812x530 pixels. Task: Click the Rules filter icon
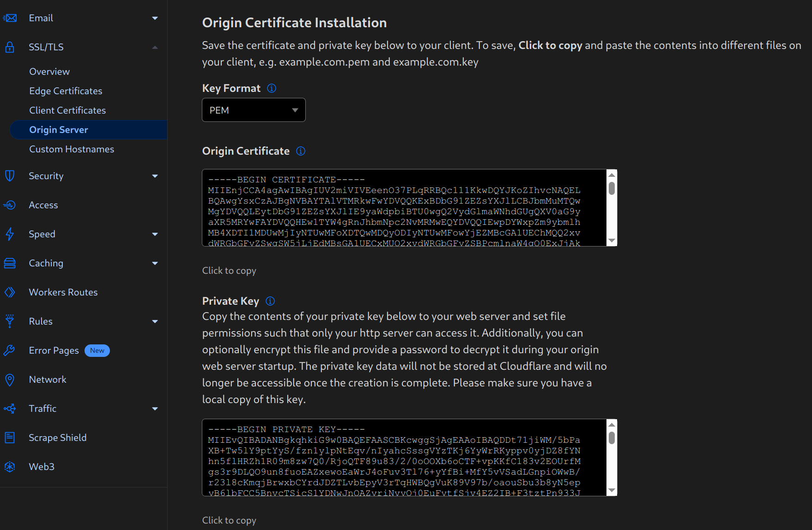[x=10, y=321]
